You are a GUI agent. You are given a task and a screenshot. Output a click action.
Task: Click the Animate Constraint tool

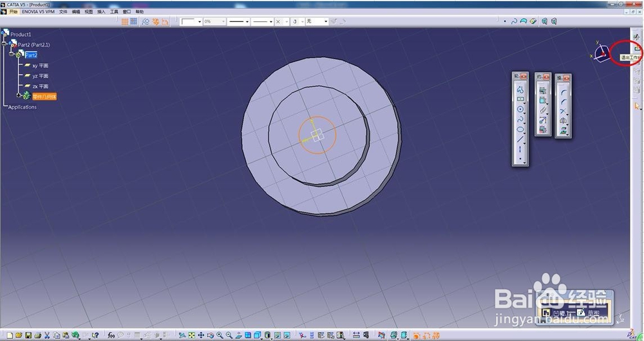[x=542, y=120]
